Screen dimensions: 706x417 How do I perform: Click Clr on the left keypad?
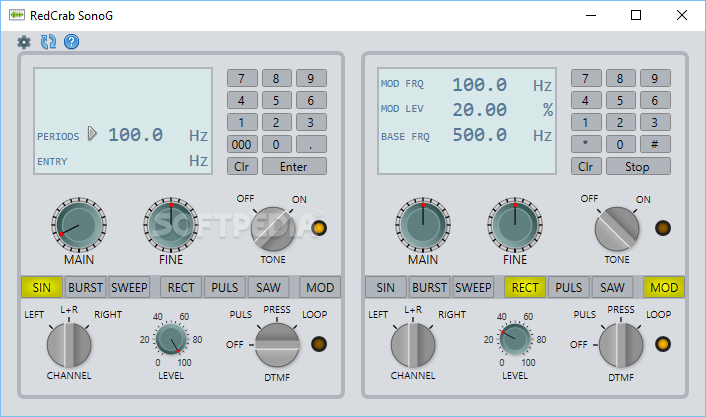click(242, 167)
